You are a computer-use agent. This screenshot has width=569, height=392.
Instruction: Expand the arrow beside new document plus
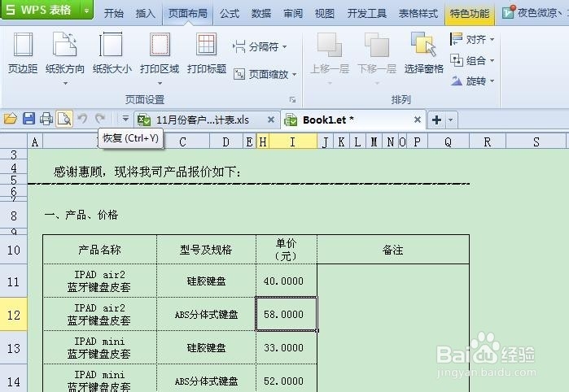pos(451,120)
